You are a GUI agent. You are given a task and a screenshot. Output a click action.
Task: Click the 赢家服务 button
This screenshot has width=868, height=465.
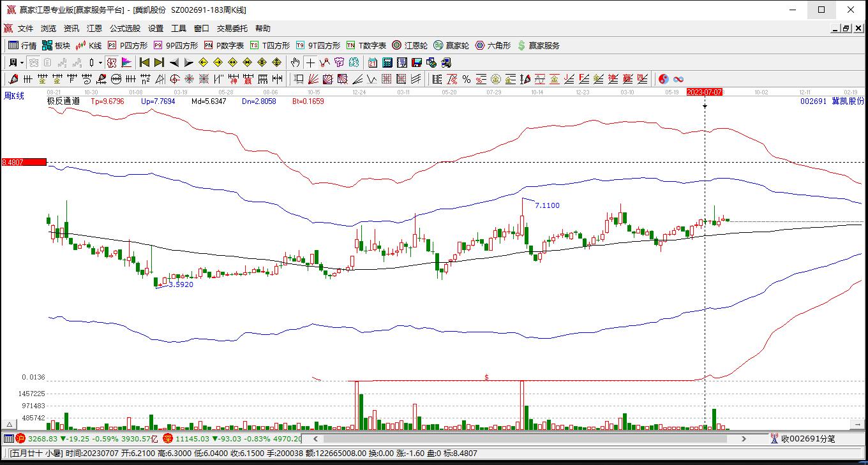[539, 45]
